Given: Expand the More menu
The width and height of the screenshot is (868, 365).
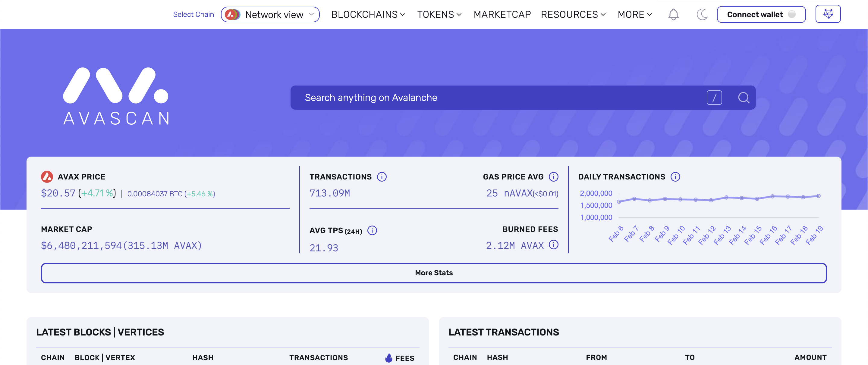Looking at the screenshot, I should [x=634, y=14].
